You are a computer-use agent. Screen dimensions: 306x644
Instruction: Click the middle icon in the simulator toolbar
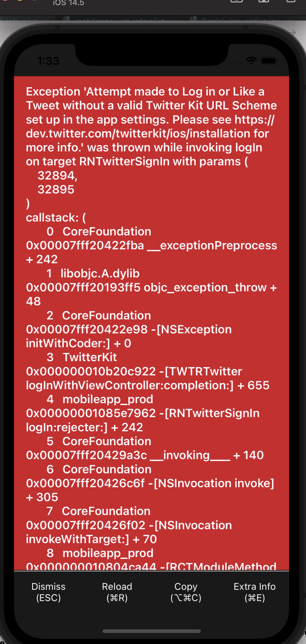pyautogui.click(x=263, y=2)
